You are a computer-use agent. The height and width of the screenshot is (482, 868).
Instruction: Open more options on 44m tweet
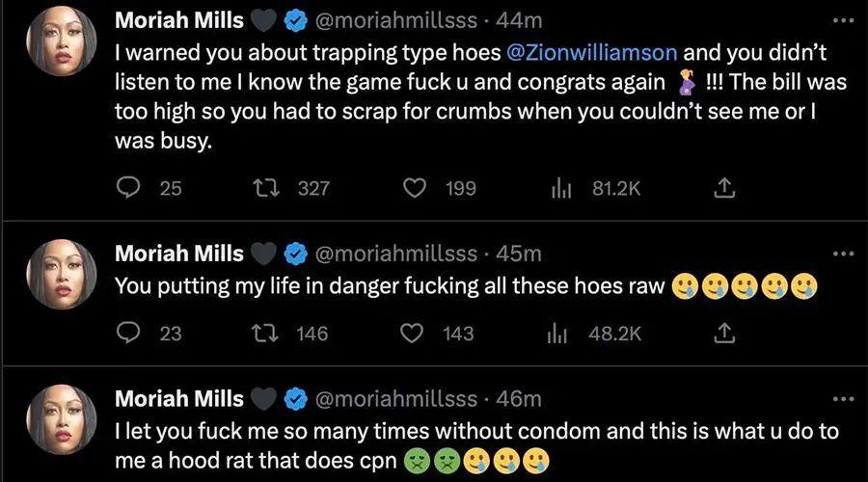coord(843,20)
